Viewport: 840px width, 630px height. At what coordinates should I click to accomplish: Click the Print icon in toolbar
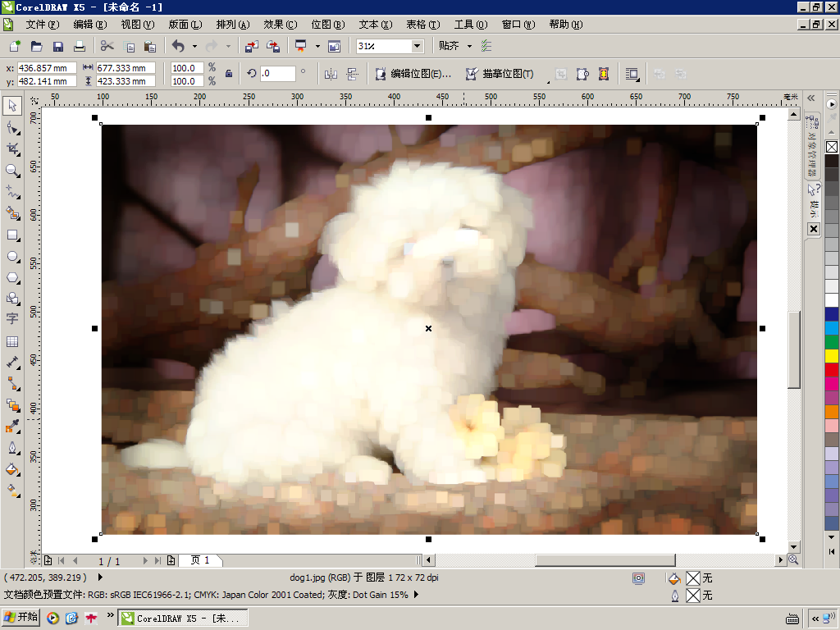coord(80,47)
